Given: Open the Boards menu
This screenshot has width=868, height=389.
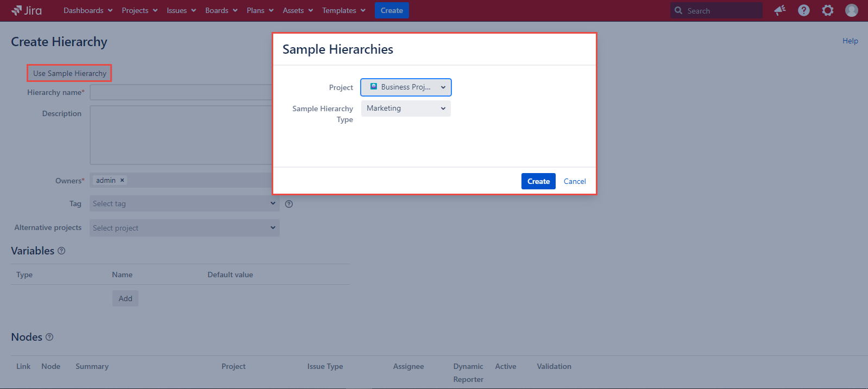Looking at the screenshot, I should [221, 10].
